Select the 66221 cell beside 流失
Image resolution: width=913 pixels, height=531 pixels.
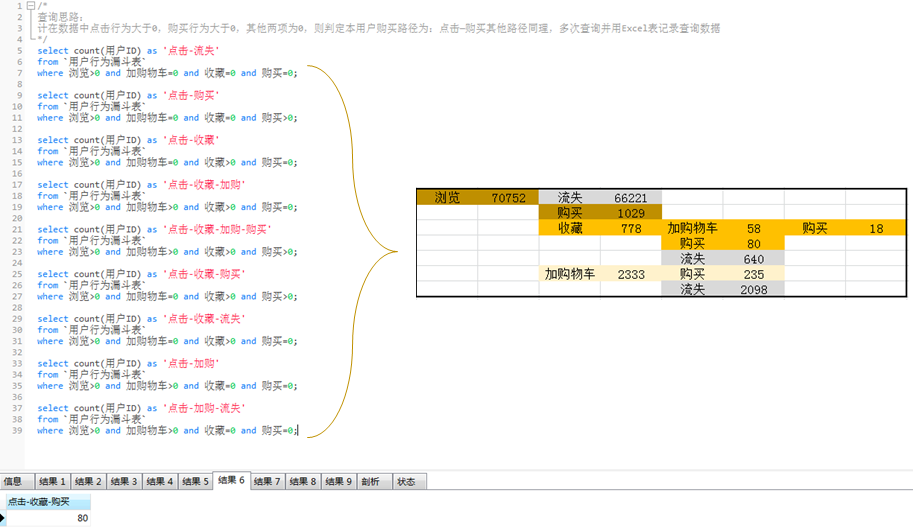631,198
